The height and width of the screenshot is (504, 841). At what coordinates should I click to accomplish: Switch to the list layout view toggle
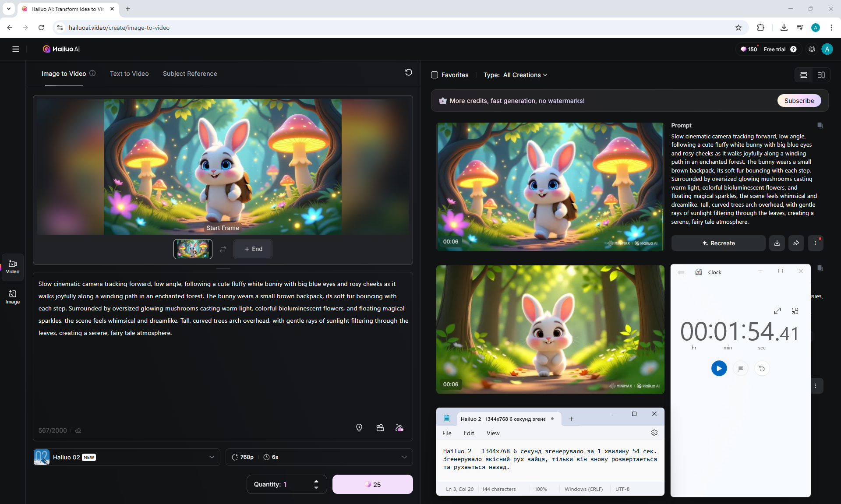(804, 75)
